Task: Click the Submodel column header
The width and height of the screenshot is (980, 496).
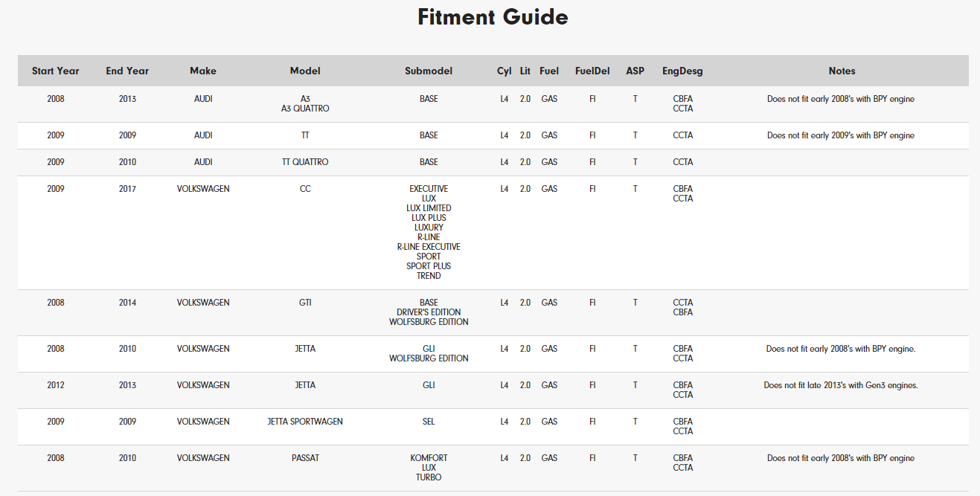Action: [429, 71]
